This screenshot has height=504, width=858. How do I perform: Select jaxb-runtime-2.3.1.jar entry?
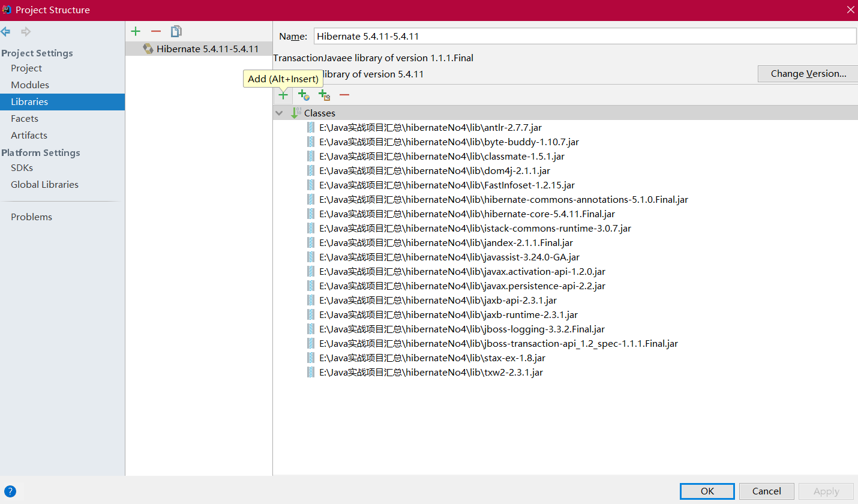(x=448, y=314)
